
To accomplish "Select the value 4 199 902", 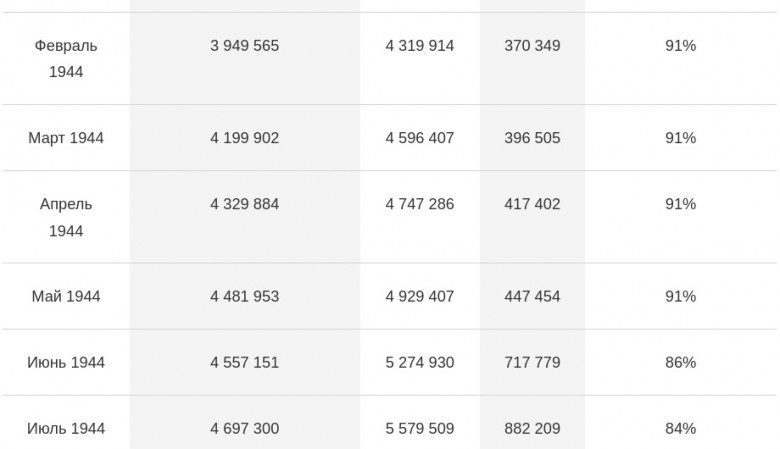I will 244,138.
